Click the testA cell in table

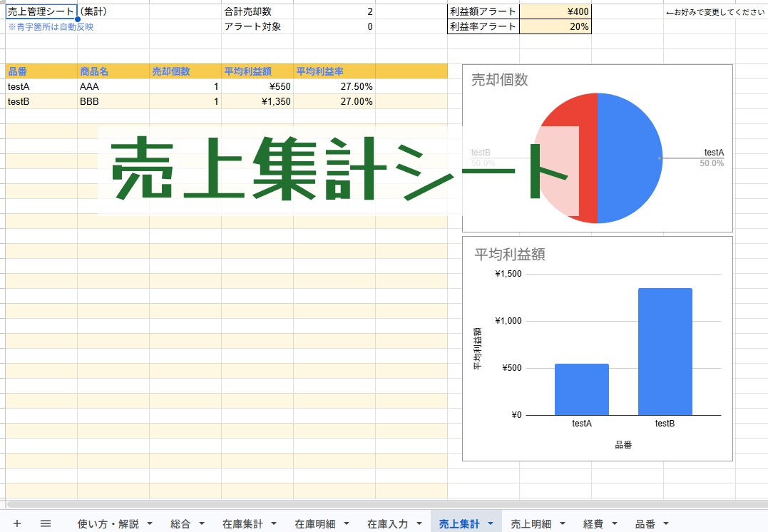[41, 86]
